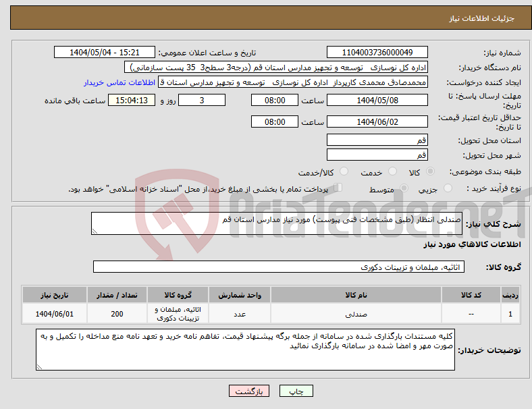Select the جزیی purchase type radio
The image size is (532, 409).
448,188
